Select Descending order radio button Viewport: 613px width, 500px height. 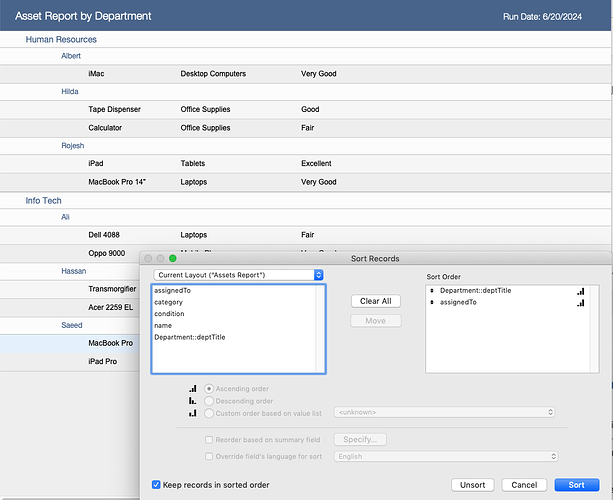pos(209,401)
